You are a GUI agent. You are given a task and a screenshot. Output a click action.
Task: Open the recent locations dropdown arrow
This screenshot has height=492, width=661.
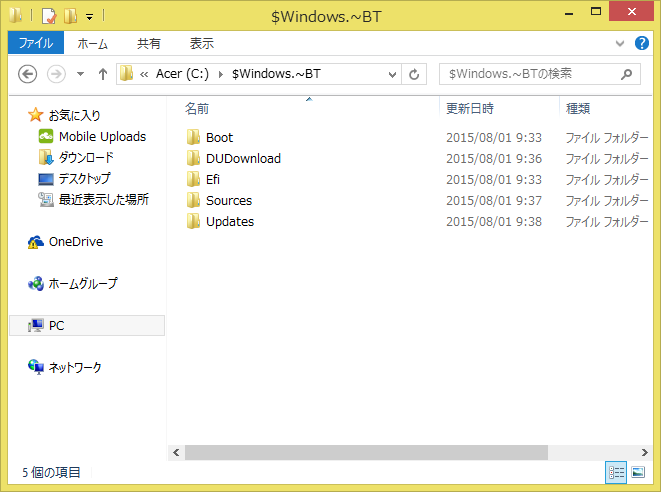[x=80, y=74]
